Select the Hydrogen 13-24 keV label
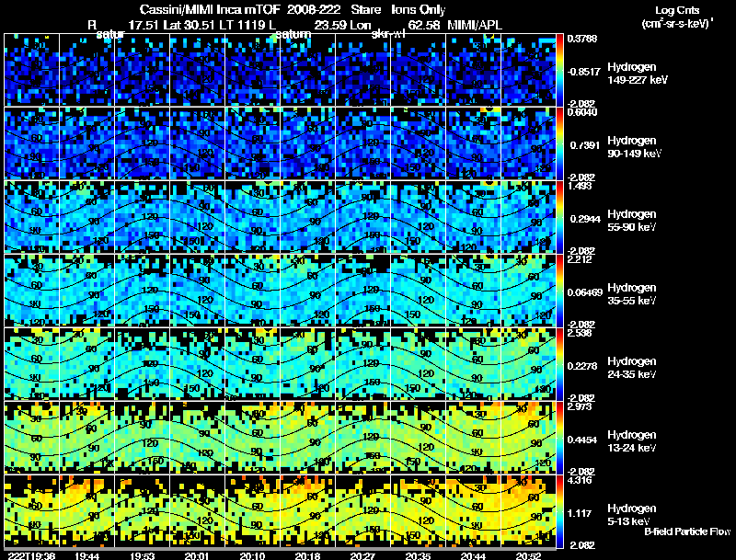This screenshot has width=736, height=560. point(632,441)
